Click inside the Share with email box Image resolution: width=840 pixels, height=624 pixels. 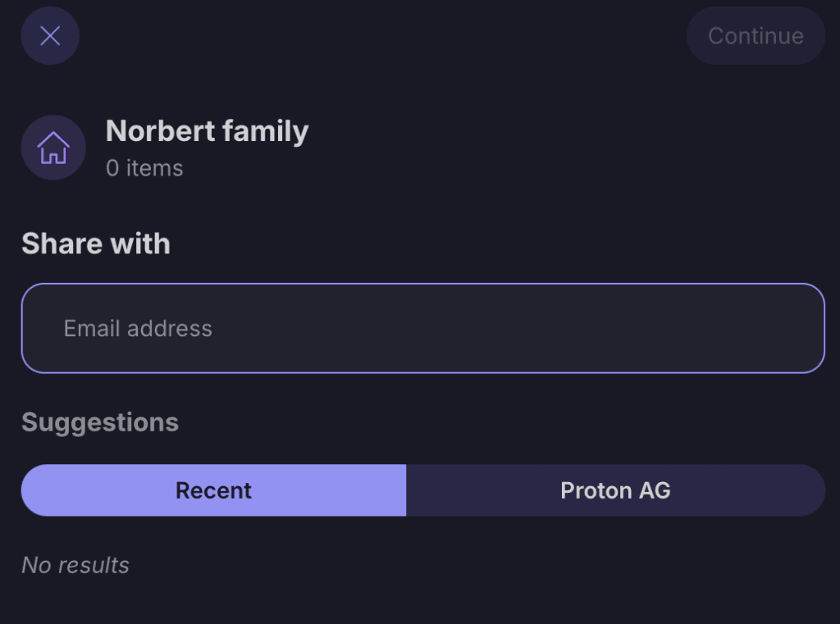(422, 328)
